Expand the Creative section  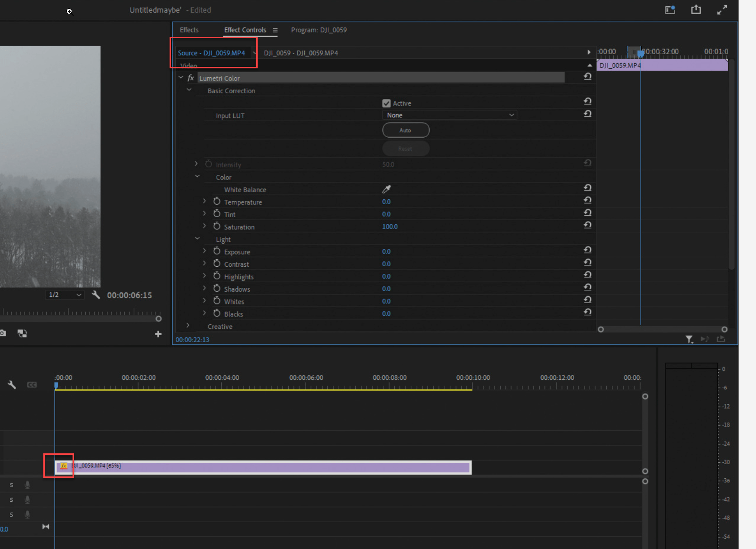click(187, 325)
